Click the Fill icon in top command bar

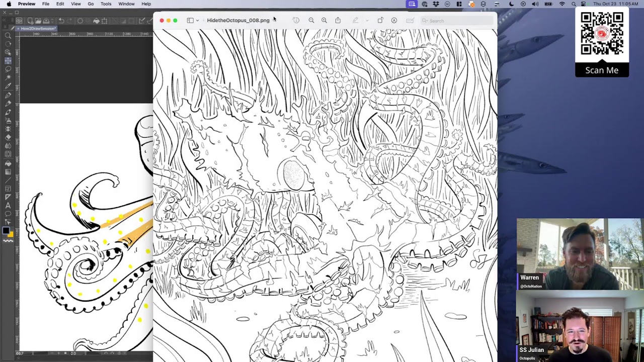pos(96,21)
